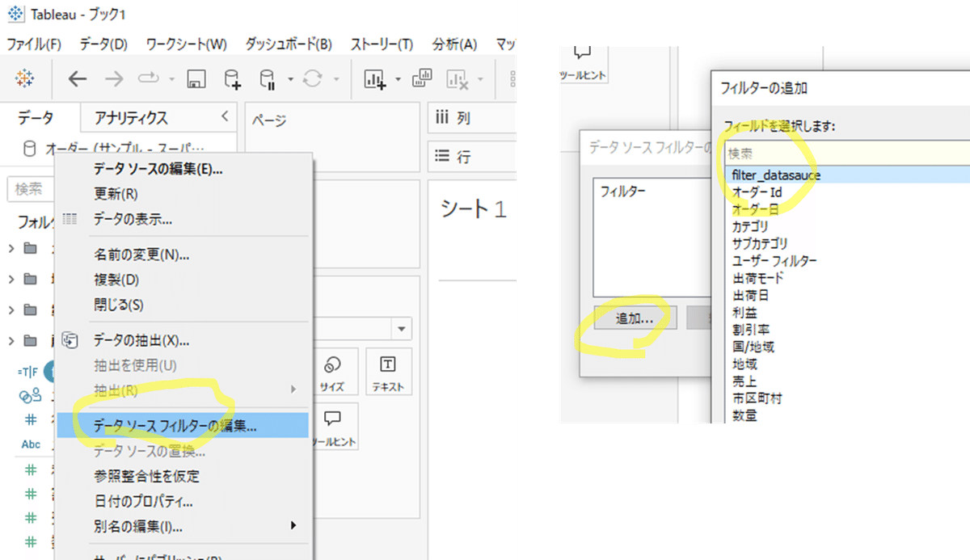Image resolution: width=970 pixels, height=560 pixels.
Task: Switch to the アナリティクス tab
Action: (x=131, y=118)
